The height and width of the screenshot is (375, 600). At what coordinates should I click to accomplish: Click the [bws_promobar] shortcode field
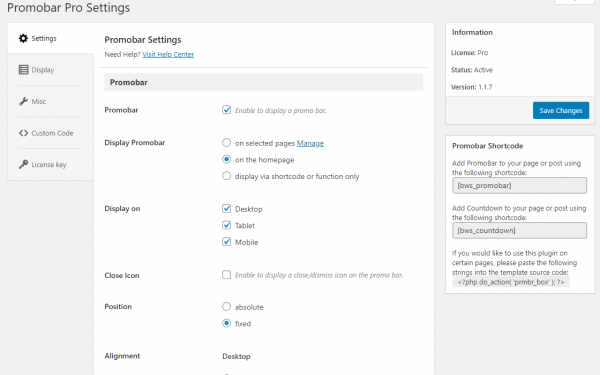click(519, 186)
